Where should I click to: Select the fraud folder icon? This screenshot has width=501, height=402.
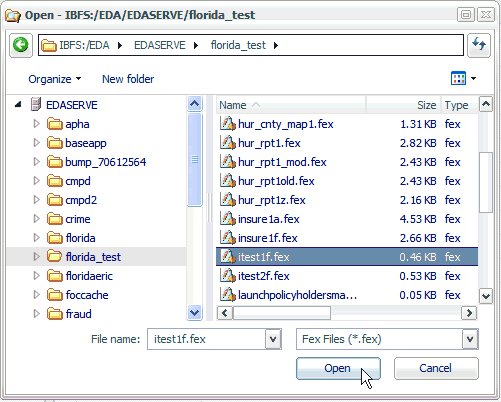pos(55,314)
